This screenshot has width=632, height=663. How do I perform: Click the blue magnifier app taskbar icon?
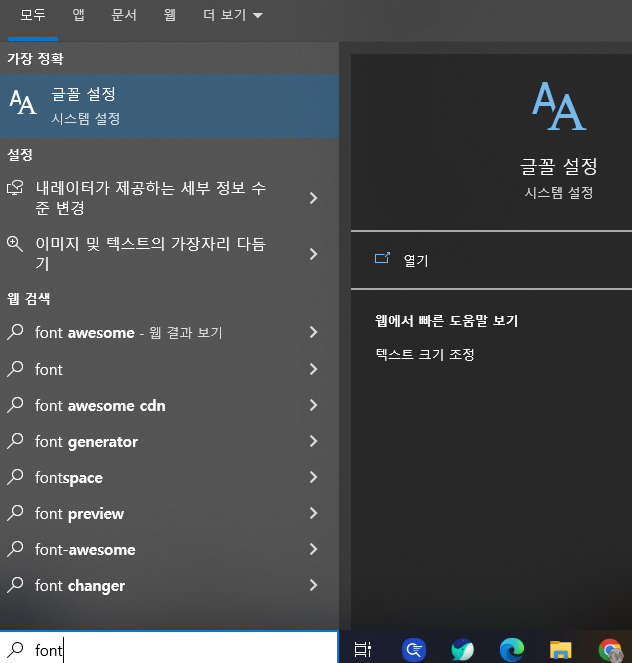pyautogui.click(x=414, y=650)
